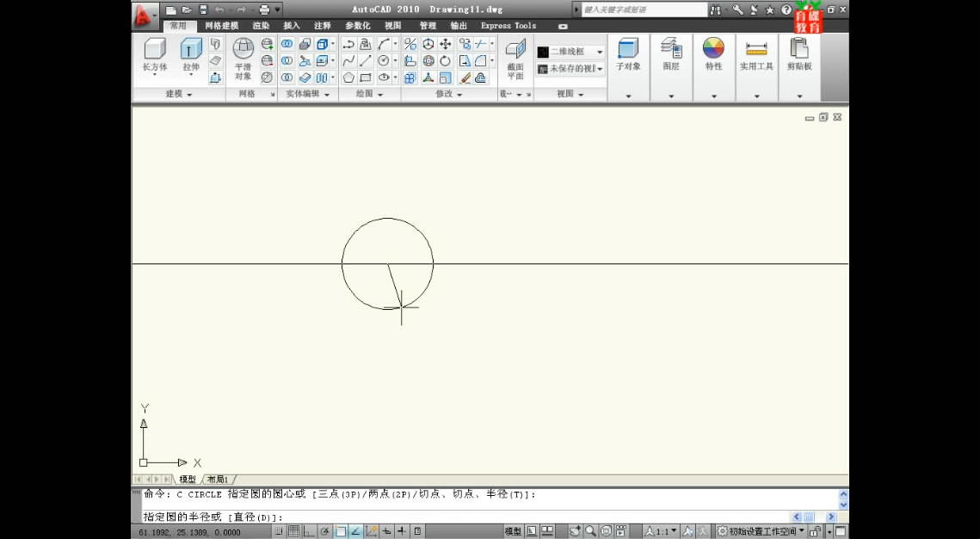The height and width of the screenshot is (539, 980).
Task: Toggle Dynamic UCS in status bar
Action: point(371,531)
